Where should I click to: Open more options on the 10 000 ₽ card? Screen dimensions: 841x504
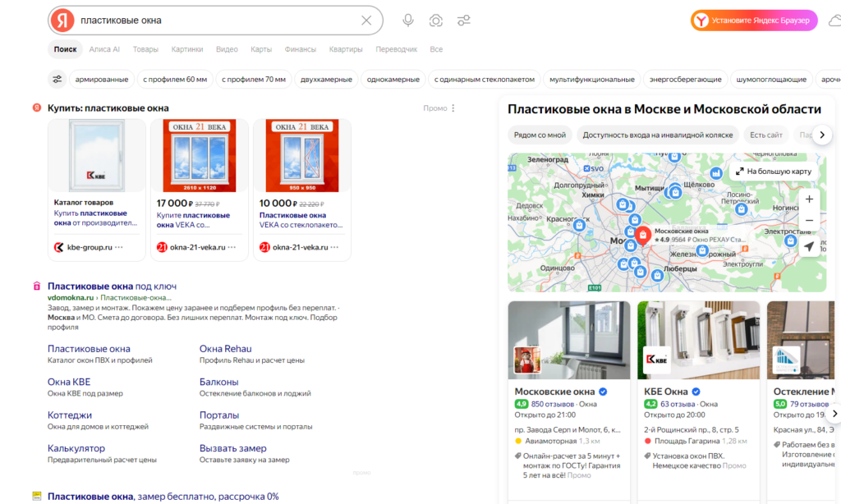[x=335, y=247]
